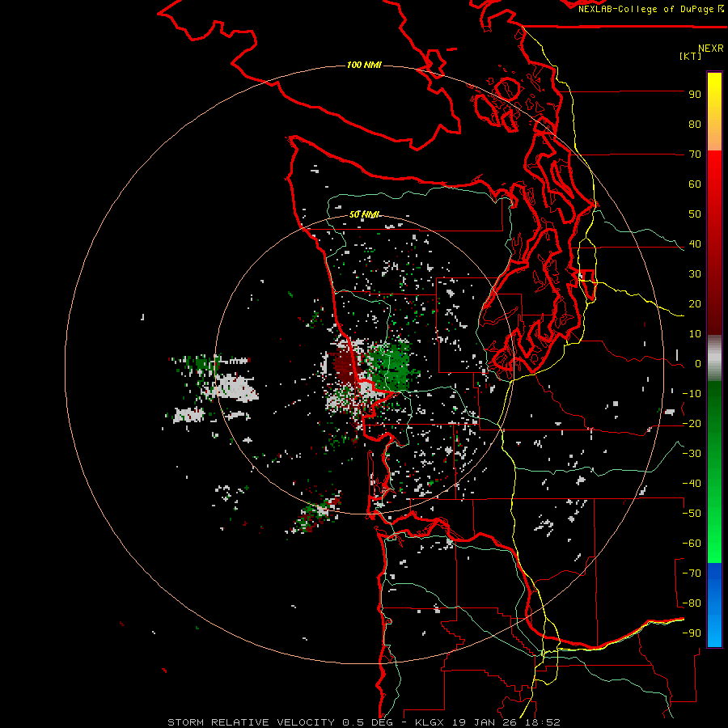Click the 30 value on the velocity scale
Screen dimensions: 728x728
point(695,274)
